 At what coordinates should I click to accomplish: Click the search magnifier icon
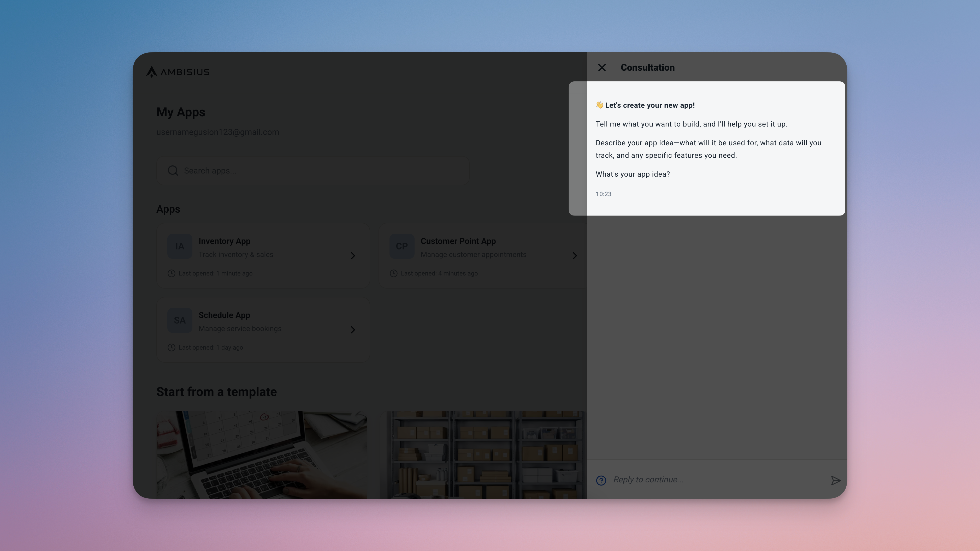pos(173,171)
